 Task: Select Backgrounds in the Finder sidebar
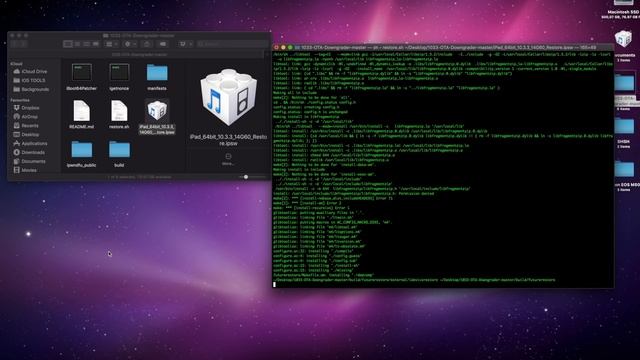(x=31, y=89)
